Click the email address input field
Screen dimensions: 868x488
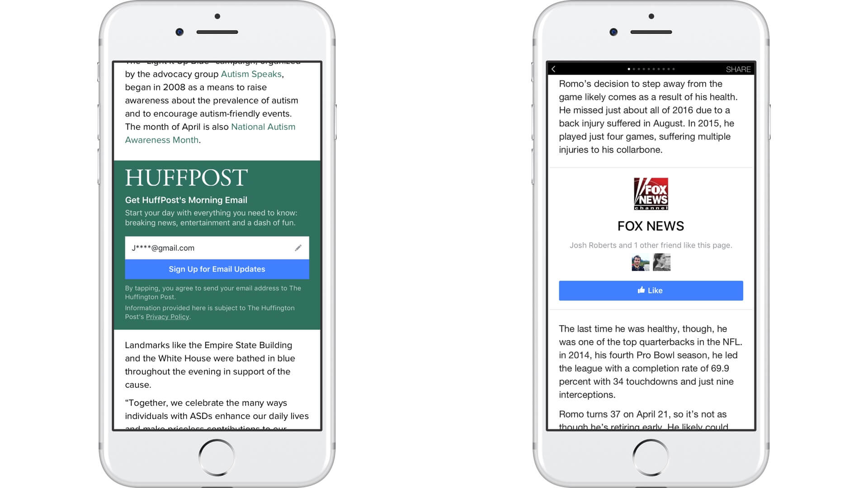click(x=217, y=247)
